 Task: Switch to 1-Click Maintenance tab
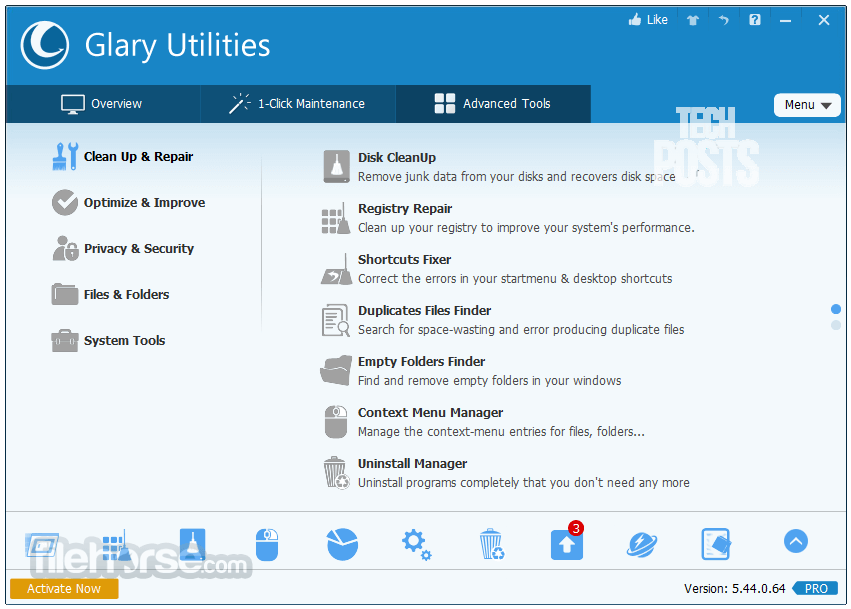[298, 104]
